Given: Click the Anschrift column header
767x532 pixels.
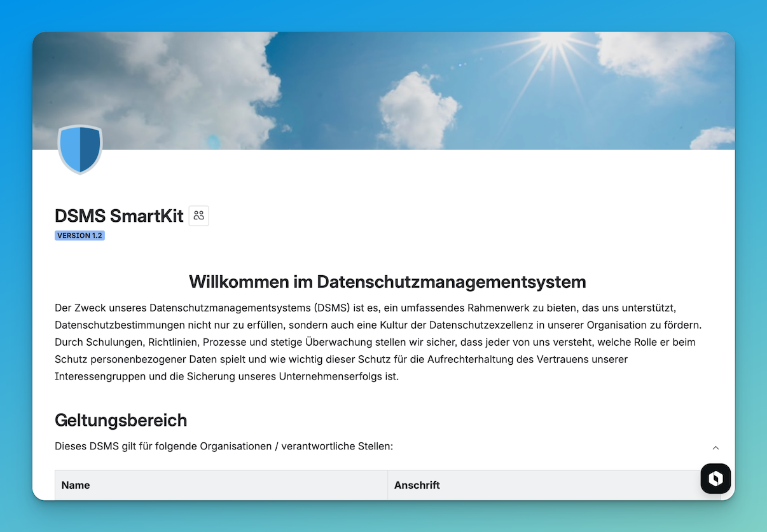Looking at the screenshot, I should click(x=417, y=485).
